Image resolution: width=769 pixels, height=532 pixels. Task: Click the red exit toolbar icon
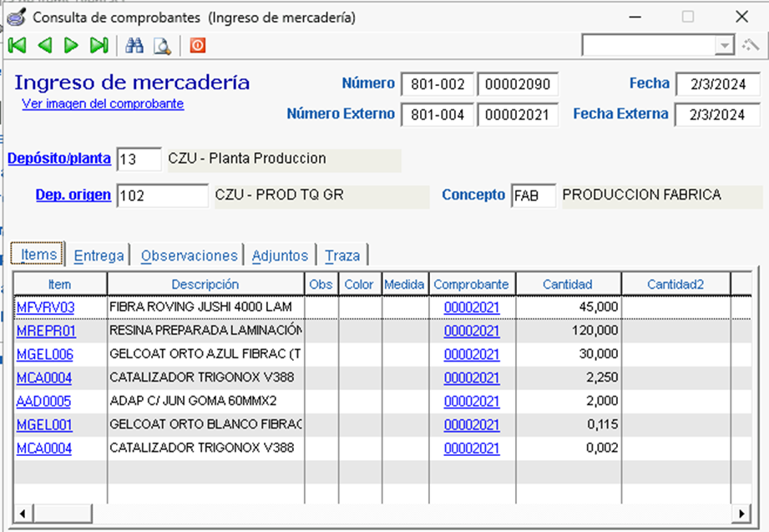point(197,46)
